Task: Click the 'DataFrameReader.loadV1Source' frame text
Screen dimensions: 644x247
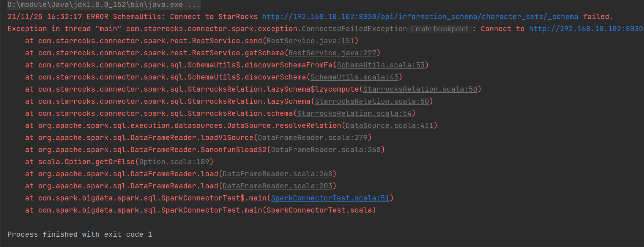Action: (x=192, y=137)
